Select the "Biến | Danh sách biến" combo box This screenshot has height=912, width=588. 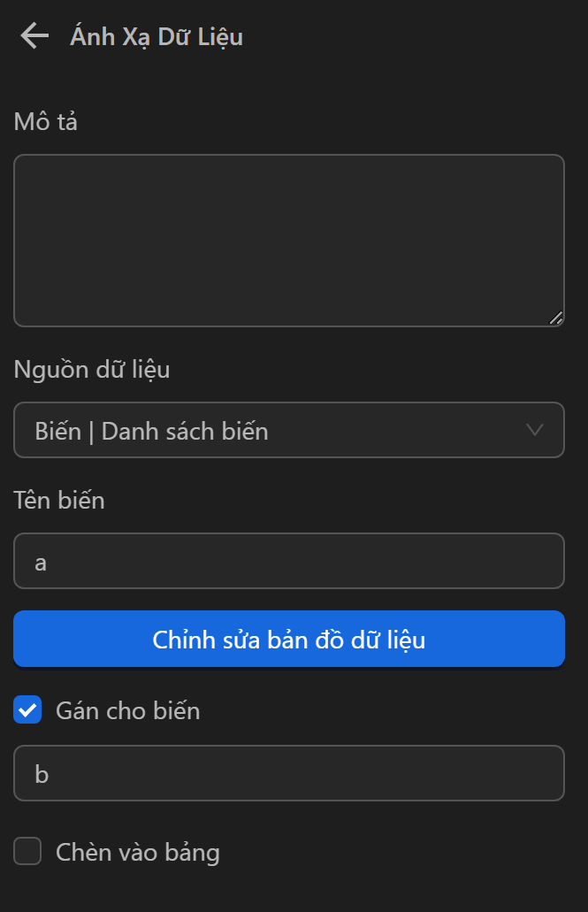click(288, 430)
